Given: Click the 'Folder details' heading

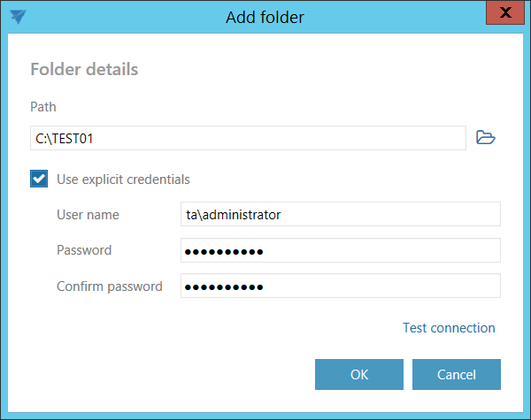Looking at the screenshot, I should pos(84,69).
